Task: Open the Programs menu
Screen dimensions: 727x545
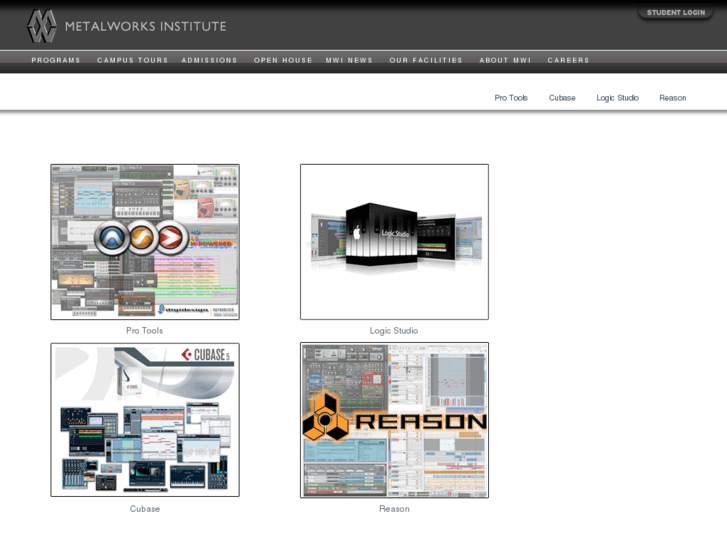Action: coord(56,60)
